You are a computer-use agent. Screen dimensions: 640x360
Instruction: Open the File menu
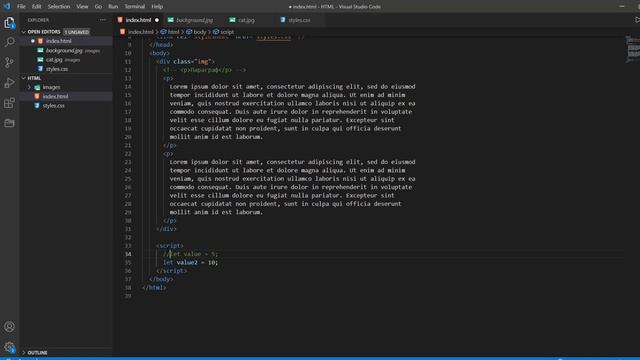point(21,7)
